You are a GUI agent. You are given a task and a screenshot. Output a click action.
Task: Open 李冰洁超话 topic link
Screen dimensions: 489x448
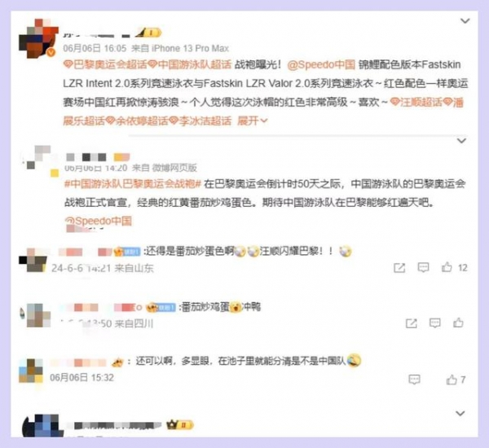(x=200, y=121)
